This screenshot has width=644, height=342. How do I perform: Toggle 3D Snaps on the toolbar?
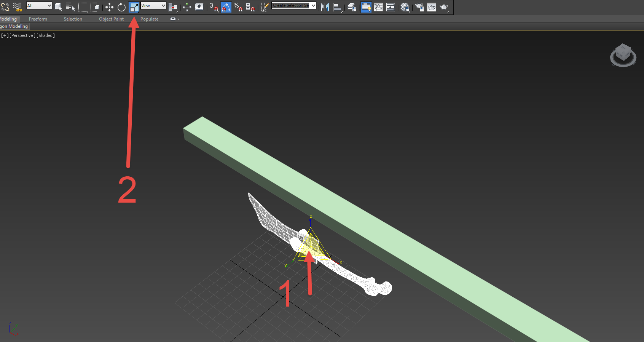click(x=214, y=7)
